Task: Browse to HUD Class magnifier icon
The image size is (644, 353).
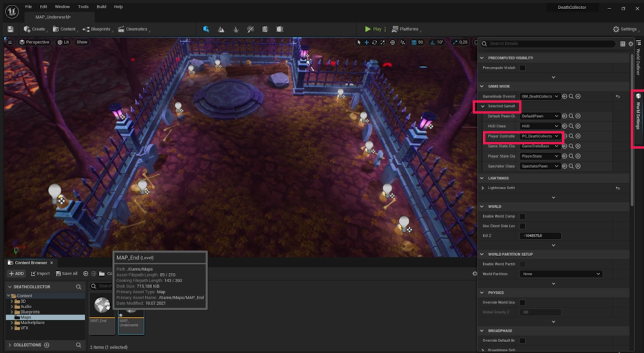Action: pos(571,126)
